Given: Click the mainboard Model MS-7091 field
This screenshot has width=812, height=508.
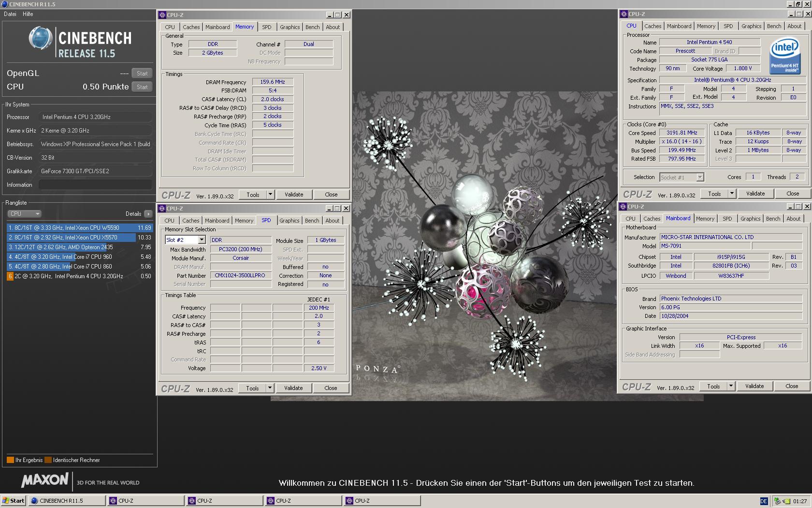Looking at the screenshot, I should click(x=705, y=246).
